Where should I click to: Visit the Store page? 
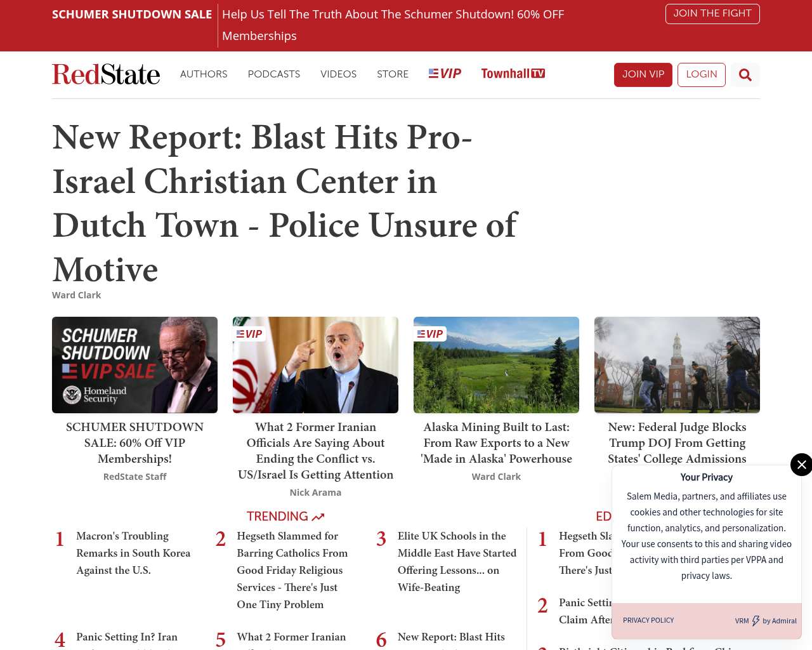tap(393, 74)
